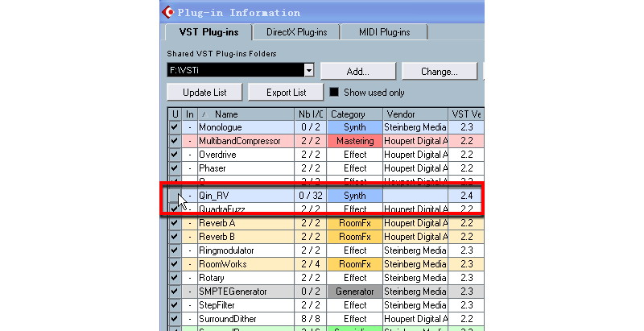Select the Rotary plug-in name

tap(212, 278)
